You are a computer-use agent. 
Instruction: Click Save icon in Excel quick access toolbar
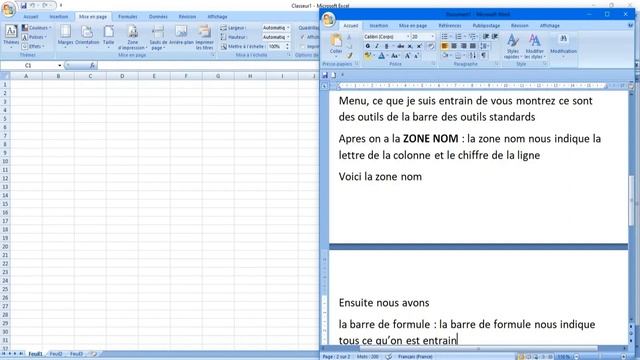point(24,6)
